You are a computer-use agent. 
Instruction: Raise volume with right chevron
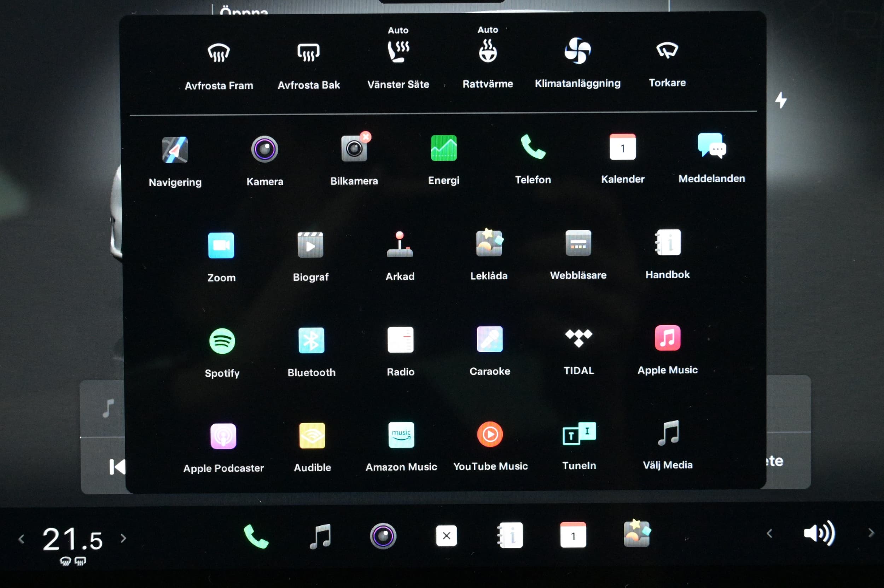point(871,532)
